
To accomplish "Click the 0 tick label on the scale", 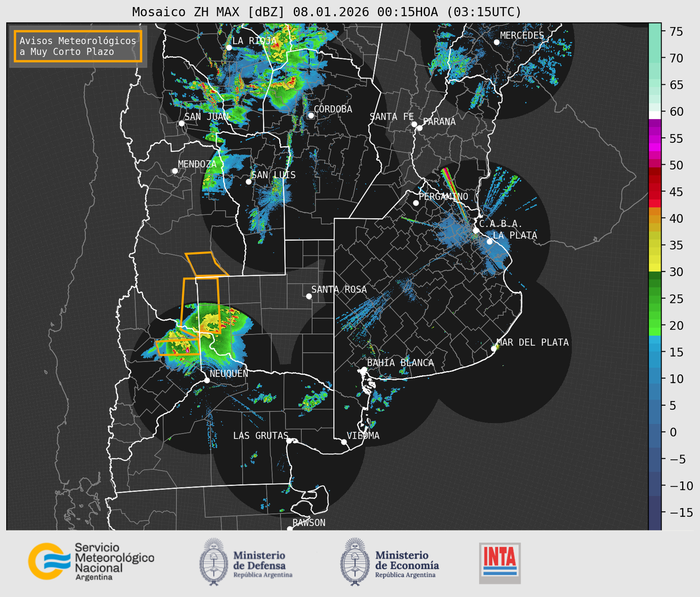I will pyautogui.click(x=673, y=432).
